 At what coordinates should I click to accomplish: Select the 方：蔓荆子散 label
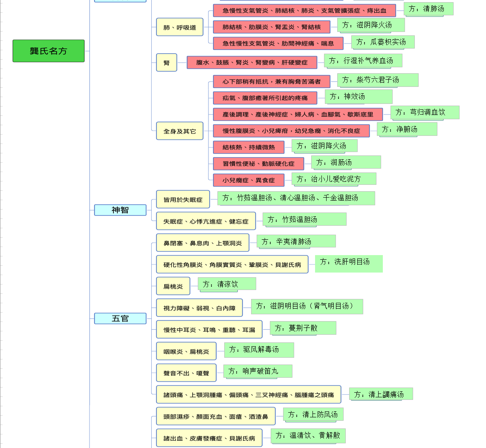[303, 328]
